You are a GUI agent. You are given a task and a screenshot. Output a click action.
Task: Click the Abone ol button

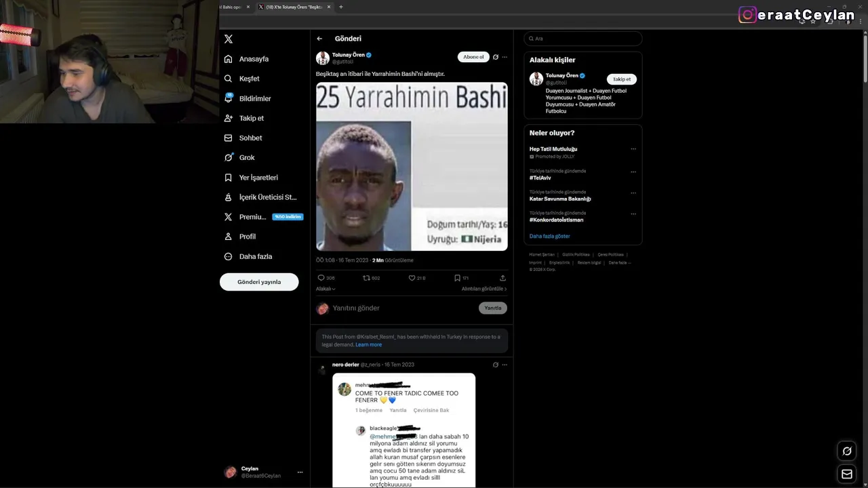tap(473, 57)
